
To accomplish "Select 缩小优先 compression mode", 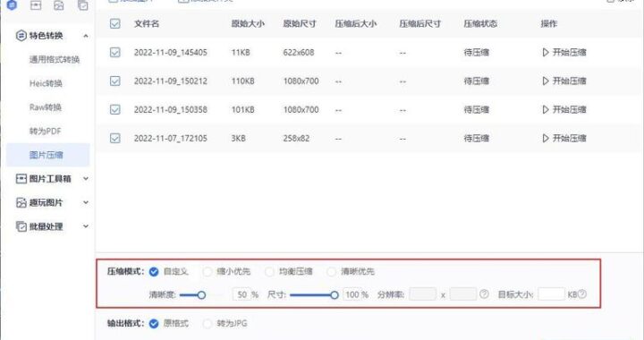I will tap(208, 271).
